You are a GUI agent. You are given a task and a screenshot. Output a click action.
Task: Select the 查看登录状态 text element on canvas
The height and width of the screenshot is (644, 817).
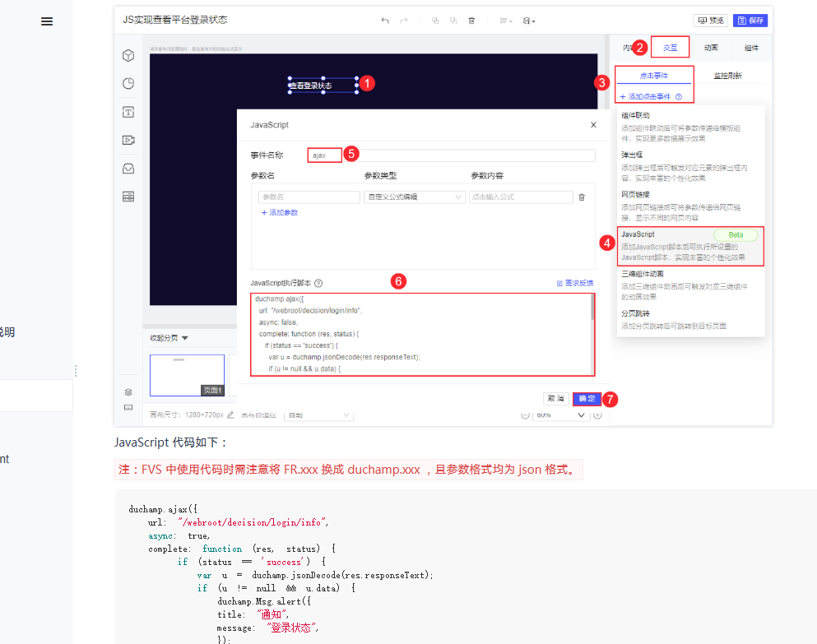tap(323, 86)
